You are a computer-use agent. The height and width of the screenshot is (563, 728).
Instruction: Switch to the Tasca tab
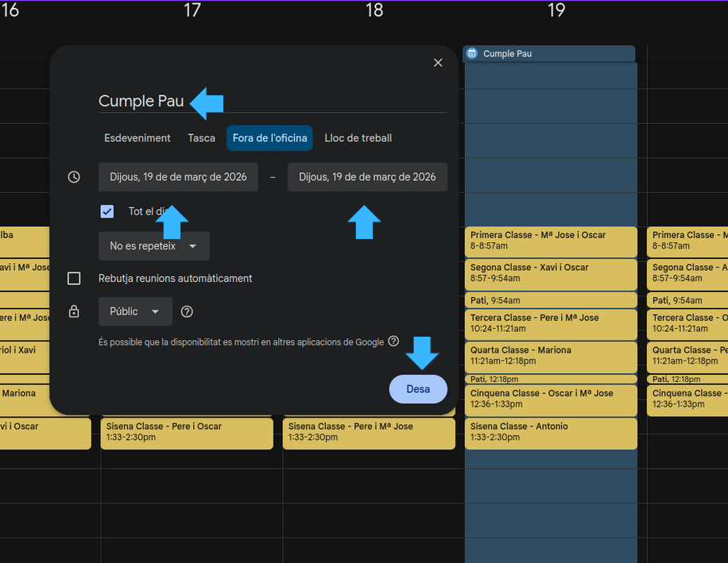[201, 138]
